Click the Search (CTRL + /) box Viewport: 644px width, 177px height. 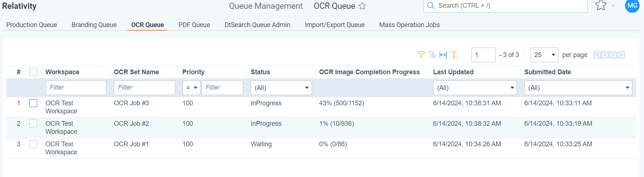click(506, 6)
